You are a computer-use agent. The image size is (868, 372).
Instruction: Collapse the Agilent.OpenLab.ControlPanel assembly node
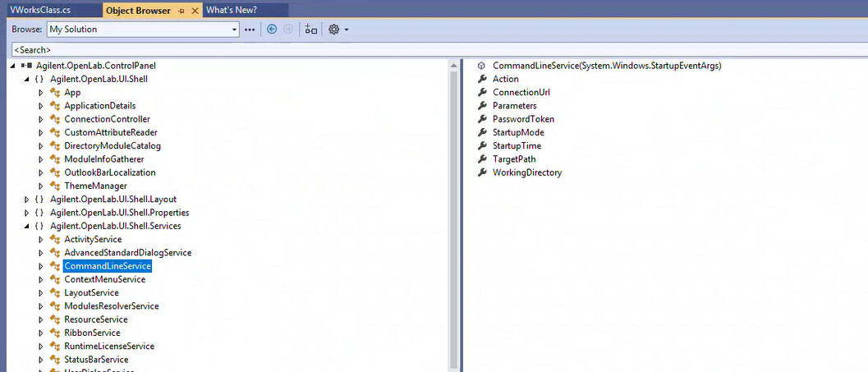point(13,66)
